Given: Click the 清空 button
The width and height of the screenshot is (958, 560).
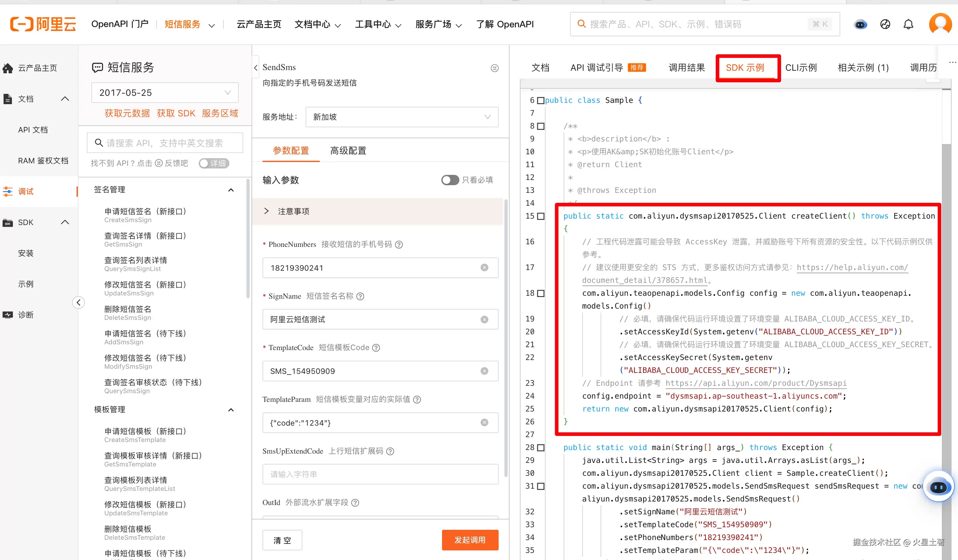Looking at the screenshot, I should click(282, 540).
